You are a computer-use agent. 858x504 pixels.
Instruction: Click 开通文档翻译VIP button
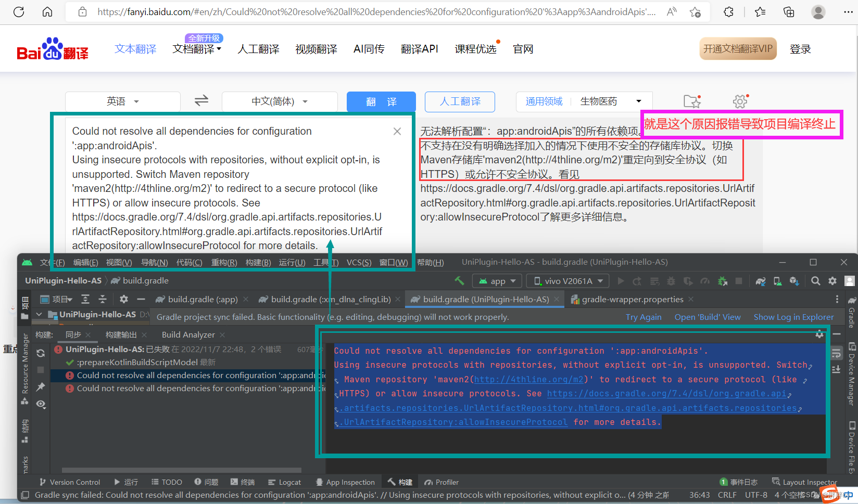click(738, 49)
